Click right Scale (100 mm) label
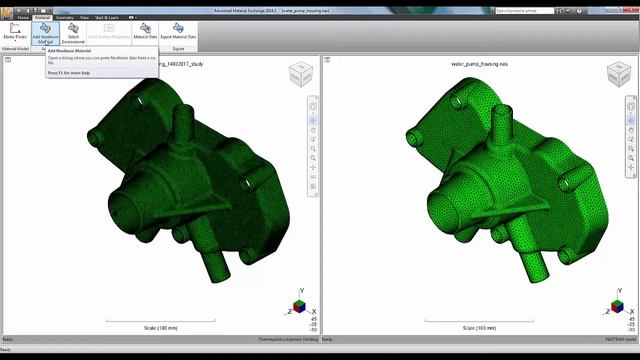The width and height of the screenshot is (640, 360). pos(480,328)
